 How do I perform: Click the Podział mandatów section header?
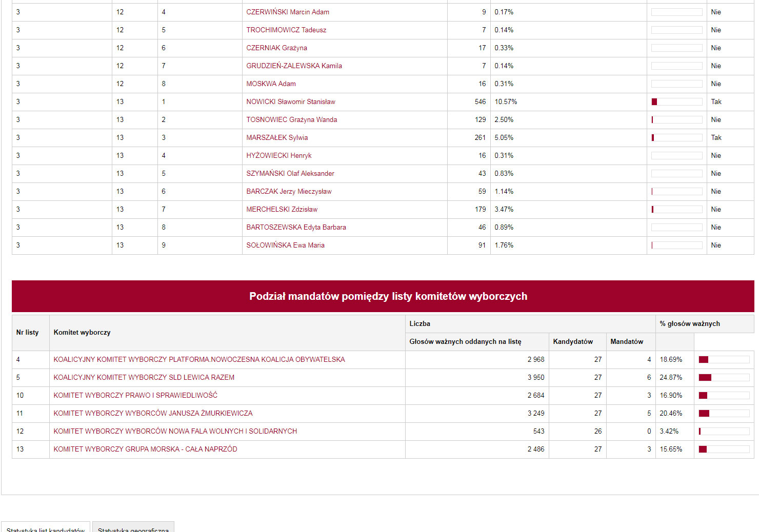pyautogui.click(x=388, y=296)
